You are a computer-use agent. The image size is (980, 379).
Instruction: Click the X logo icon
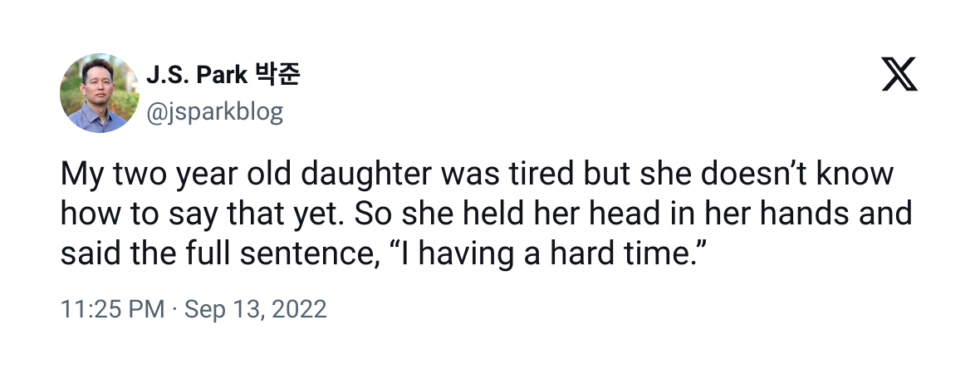[x=898, y=76]
